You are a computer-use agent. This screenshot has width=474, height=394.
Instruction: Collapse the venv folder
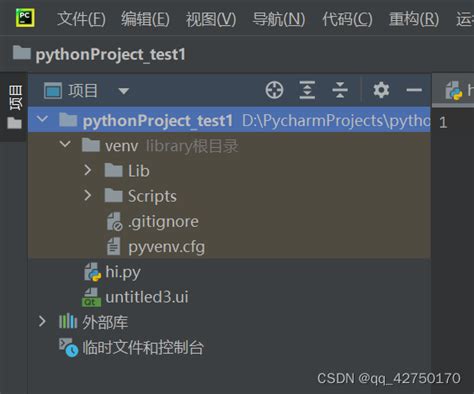click(65, 144)
